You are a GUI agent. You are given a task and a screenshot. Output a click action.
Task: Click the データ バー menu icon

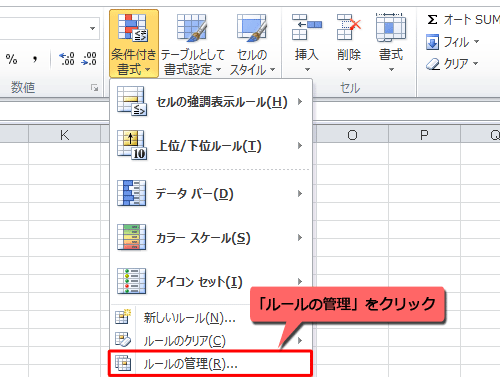click(x=132, y=193)
